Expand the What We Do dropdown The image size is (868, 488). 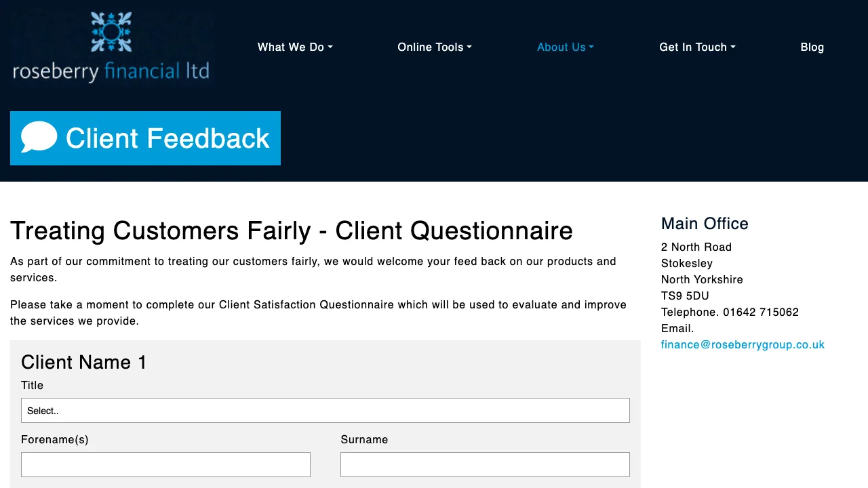pyautogui.click(x=294, y=47)
